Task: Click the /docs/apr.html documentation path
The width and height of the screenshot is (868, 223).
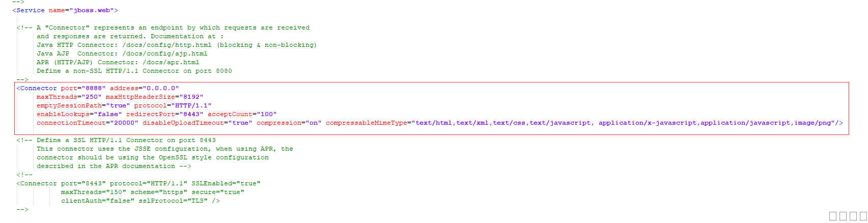Action: [x=171, y=62]
